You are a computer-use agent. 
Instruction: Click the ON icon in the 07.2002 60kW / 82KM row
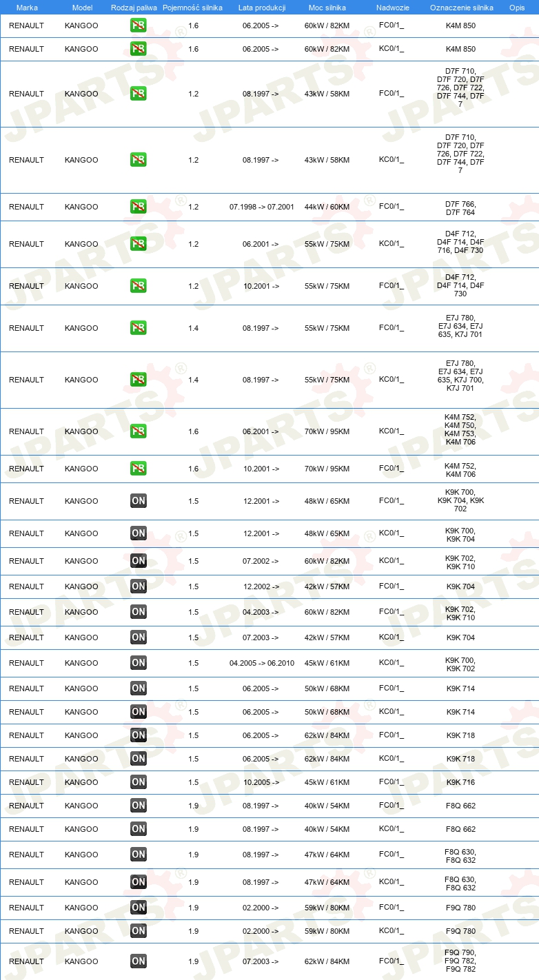[x=138, y=561]
